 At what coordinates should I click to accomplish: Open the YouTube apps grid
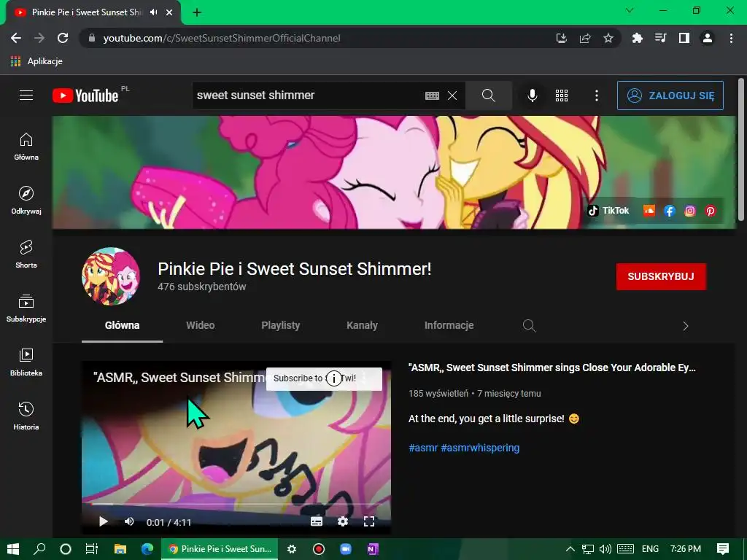click(x=562, y=96)
